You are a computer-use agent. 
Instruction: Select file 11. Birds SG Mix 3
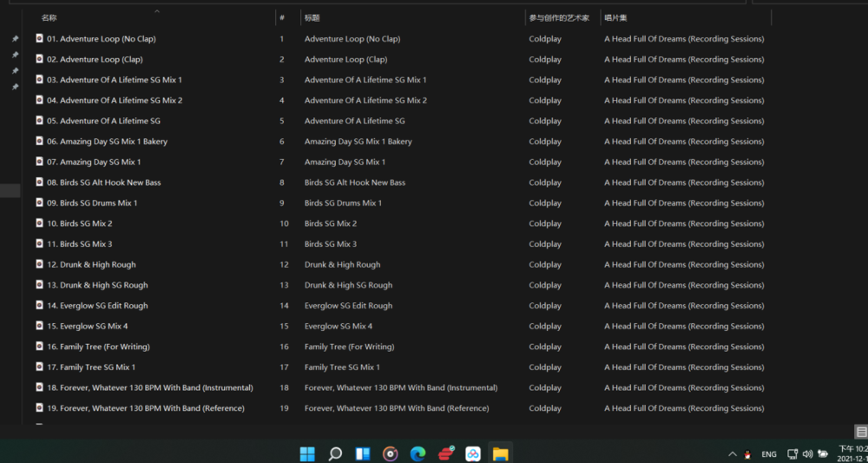click(79, 244)
